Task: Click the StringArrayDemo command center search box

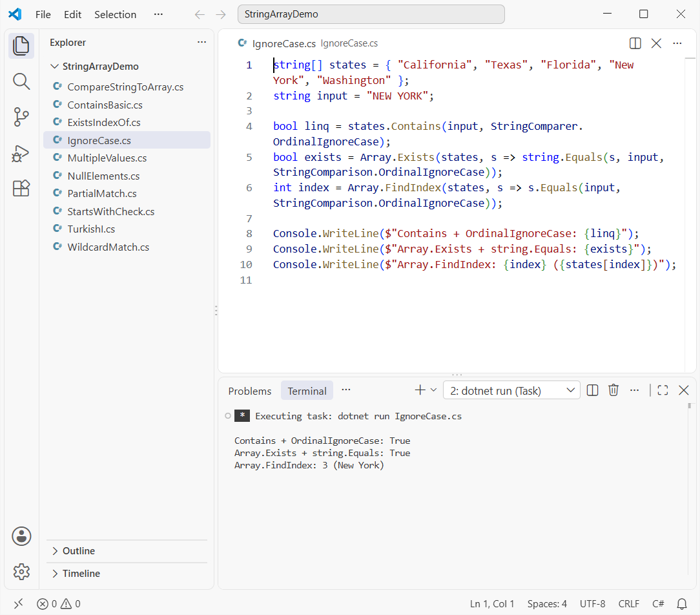Action: click(x=371, y=14)
